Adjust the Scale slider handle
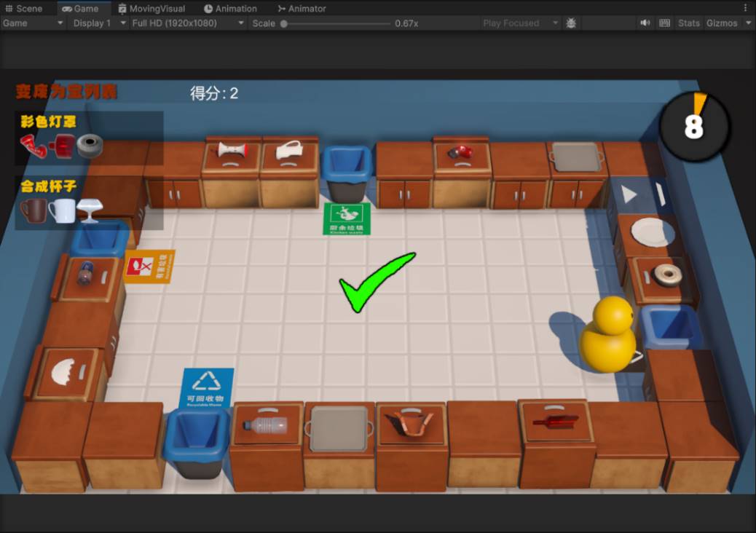 coord(284,23)
